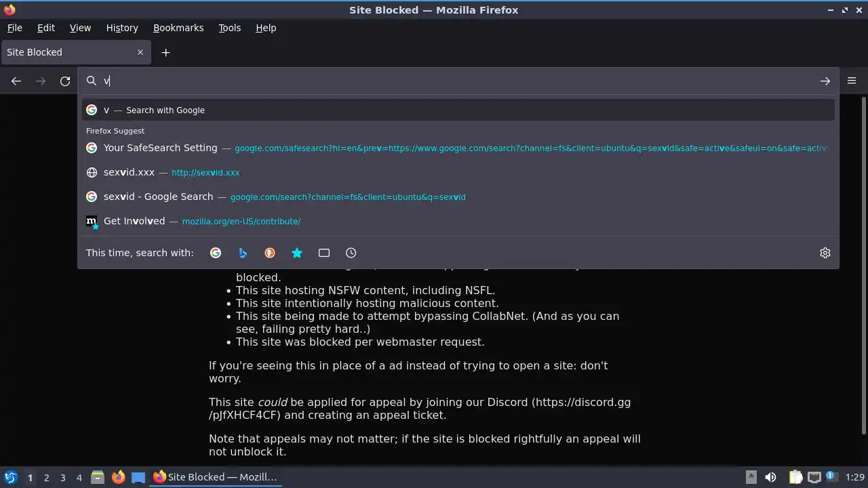Open the Help menu
The image size is (868, 488).
pos(266,28)
